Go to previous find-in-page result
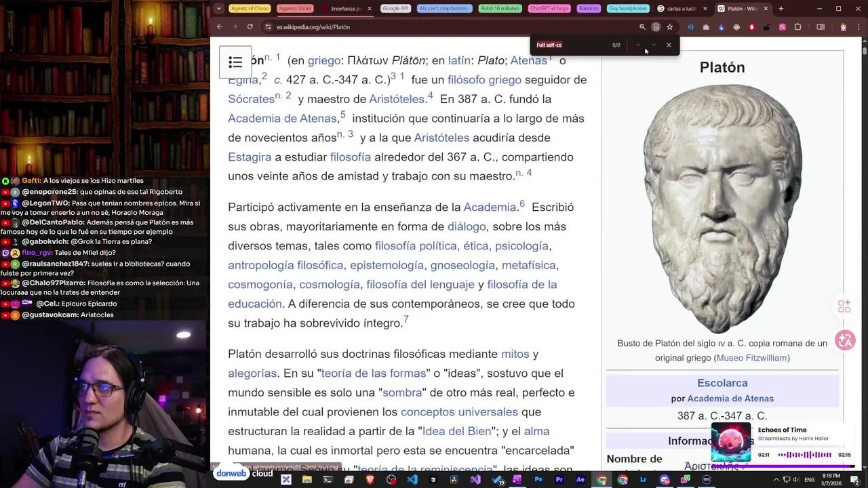Screen dimensions: 868x488 tap(638, 45)
